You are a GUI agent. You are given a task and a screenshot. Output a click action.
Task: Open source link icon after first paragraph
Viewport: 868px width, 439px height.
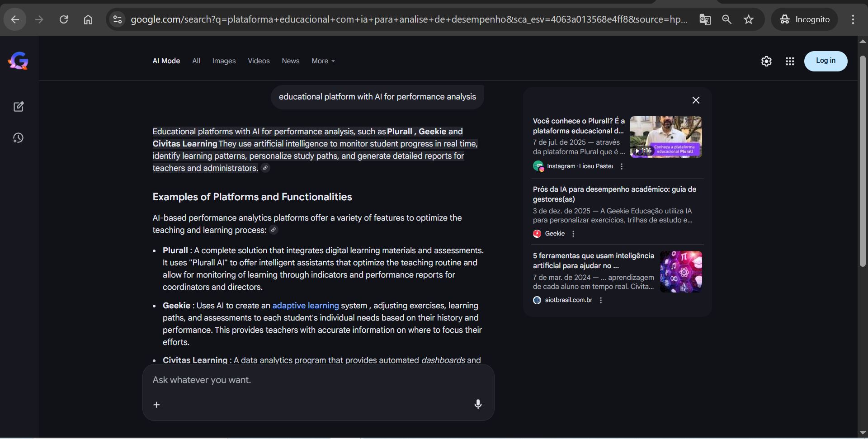click(x=265, y=168)
